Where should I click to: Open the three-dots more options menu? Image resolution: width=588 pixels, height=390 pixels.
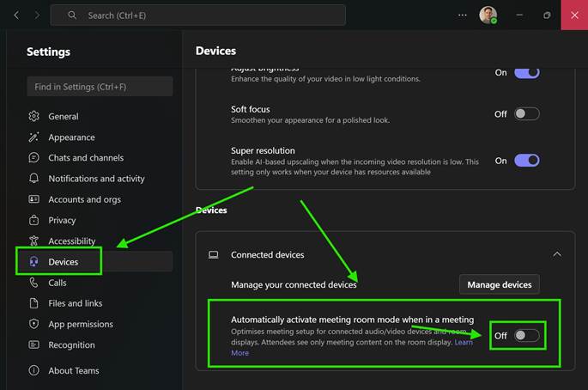463,15
